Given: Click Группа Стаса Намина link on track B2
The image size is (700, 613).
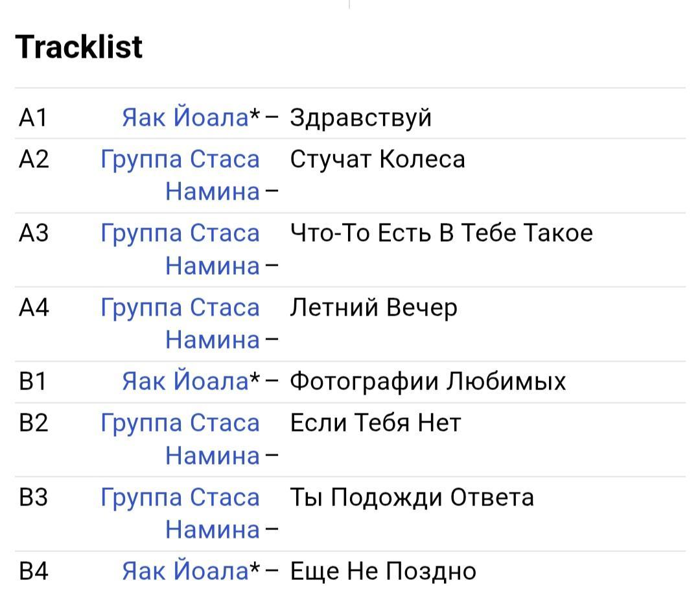Looking at the screenshot, I should pyautogui.click(x=180, y=423).
